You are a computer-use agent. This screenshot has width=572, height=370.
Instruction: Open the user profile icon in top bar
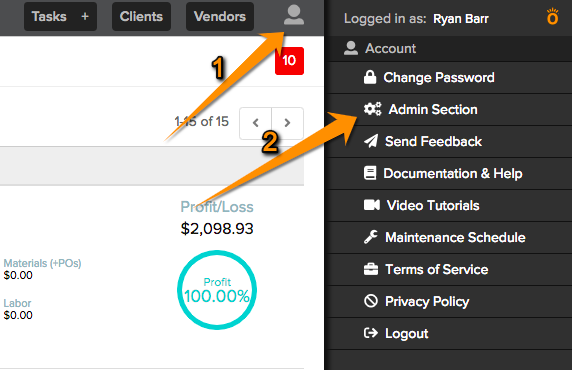(x=294, y=15)
